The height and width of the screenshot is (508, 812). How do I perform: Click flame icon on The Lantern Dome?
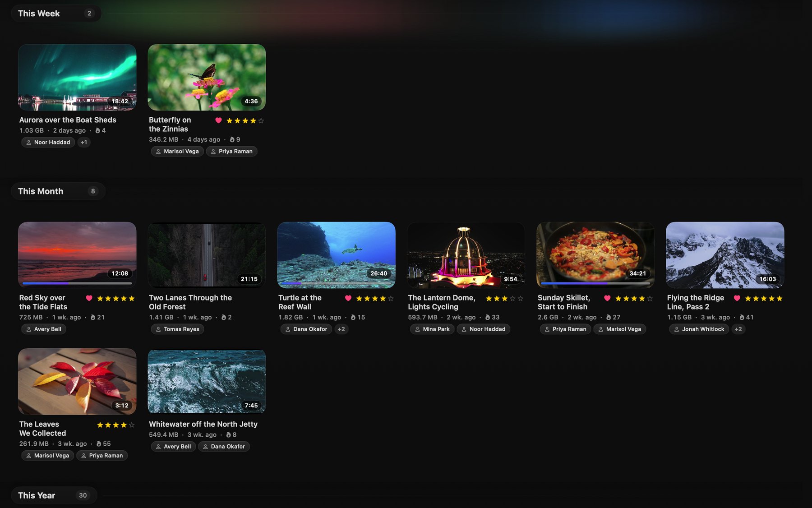[x=488, y=317]
